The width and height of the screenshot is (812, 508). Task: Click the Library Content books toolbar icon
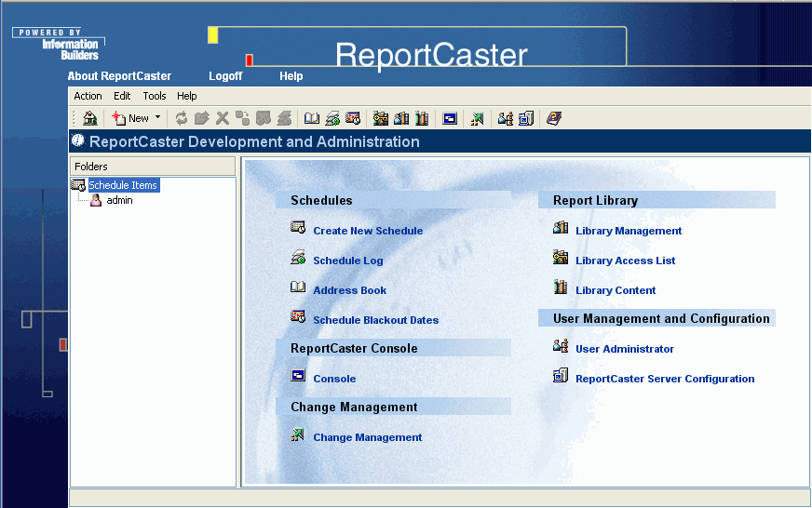(422, 118)
